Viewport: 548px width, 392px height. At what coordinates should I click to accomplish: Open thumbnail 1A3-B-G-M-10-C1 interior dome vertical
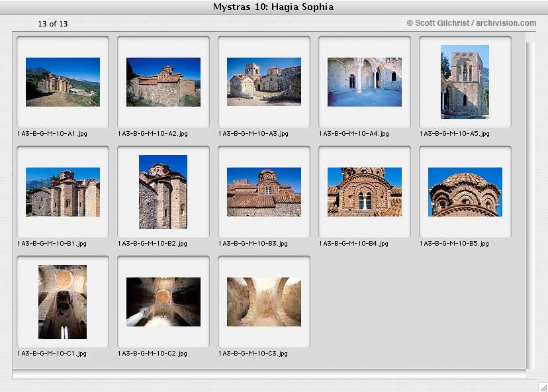click(x=63, y=302)
